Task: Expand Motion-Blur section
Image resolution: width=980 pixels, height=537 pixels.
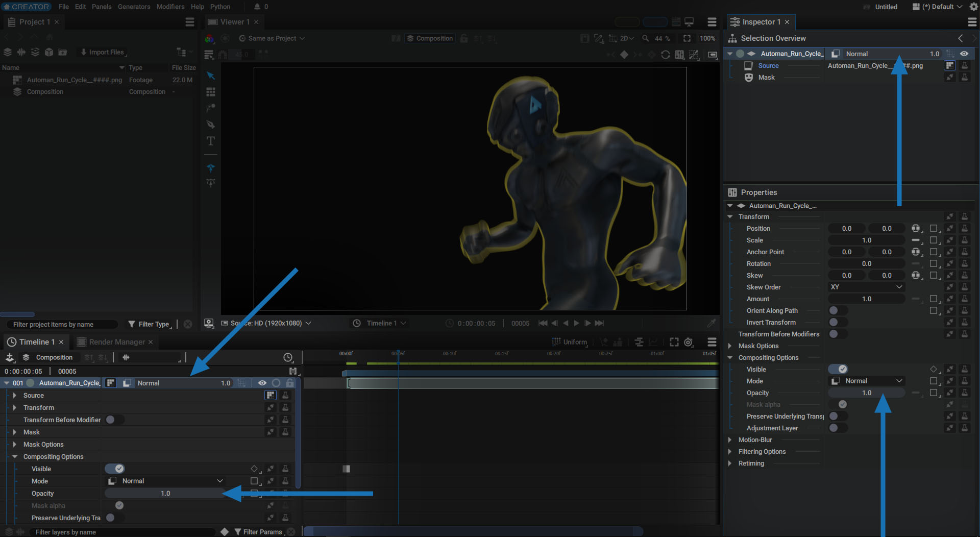Action: click(x=730, y=440)
